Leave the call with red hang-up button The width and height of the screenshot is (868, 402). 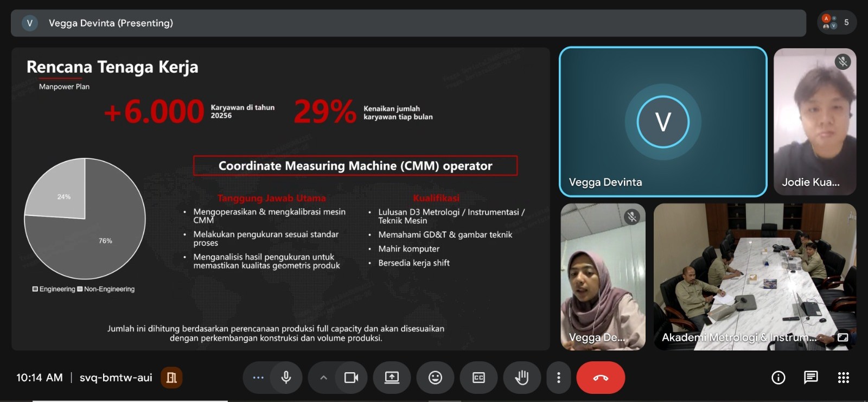pos(601,378)
